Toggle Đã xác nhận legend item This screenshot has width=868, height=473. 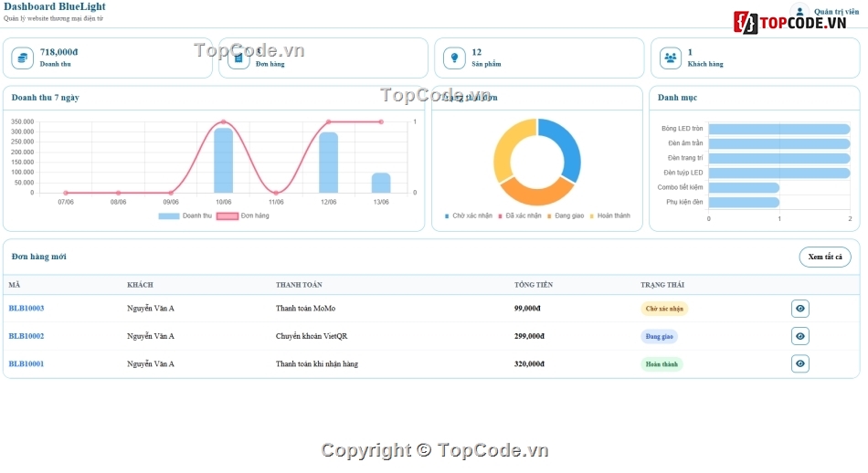(x=520, y=215)
